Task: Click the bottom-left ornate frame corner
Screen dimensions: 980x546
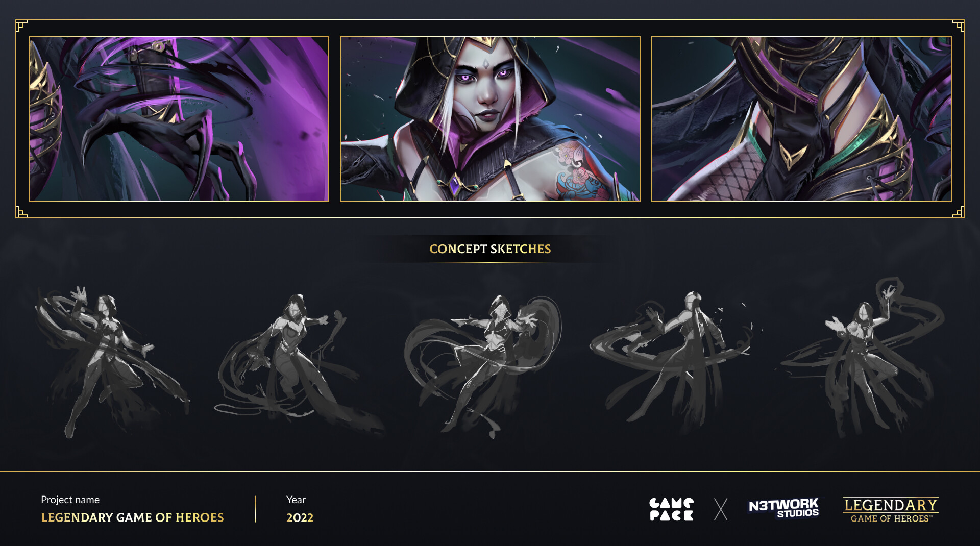Action: [x=21, y=212]
